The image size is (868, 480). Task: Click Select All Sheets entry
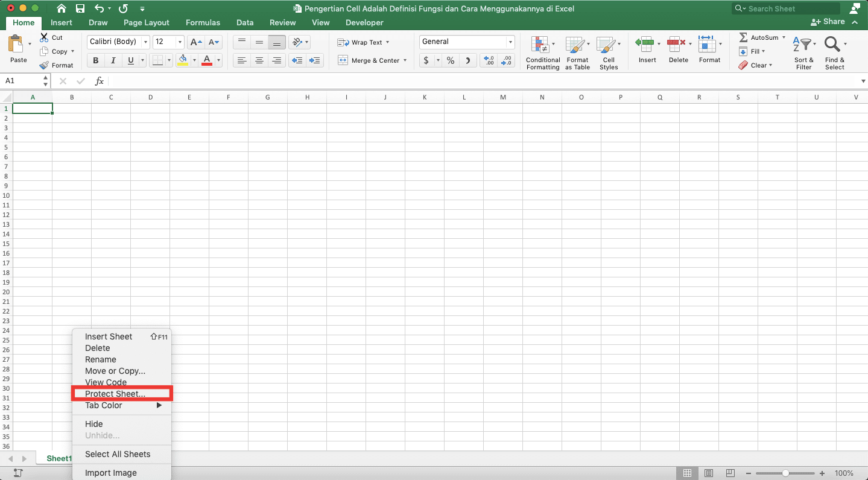pyautogui.click(x=118, y=454)
